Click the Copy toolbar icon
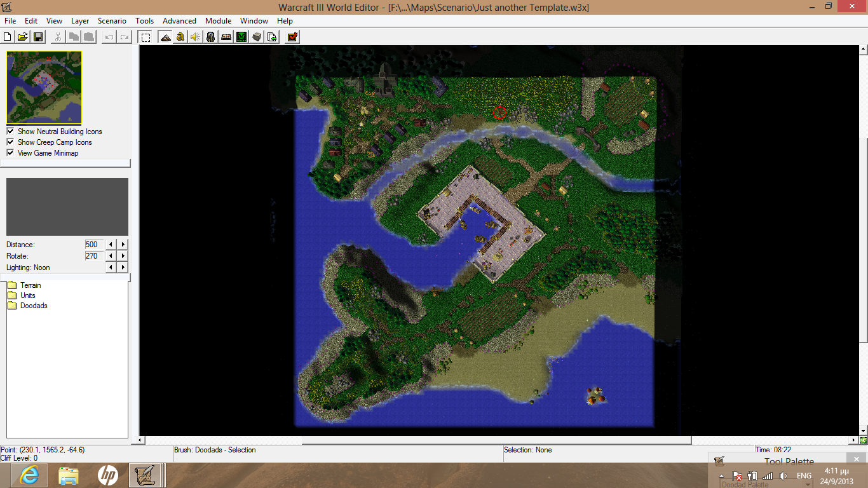The width and height of the screenshot is (868, 488). (x=74, y=37)
